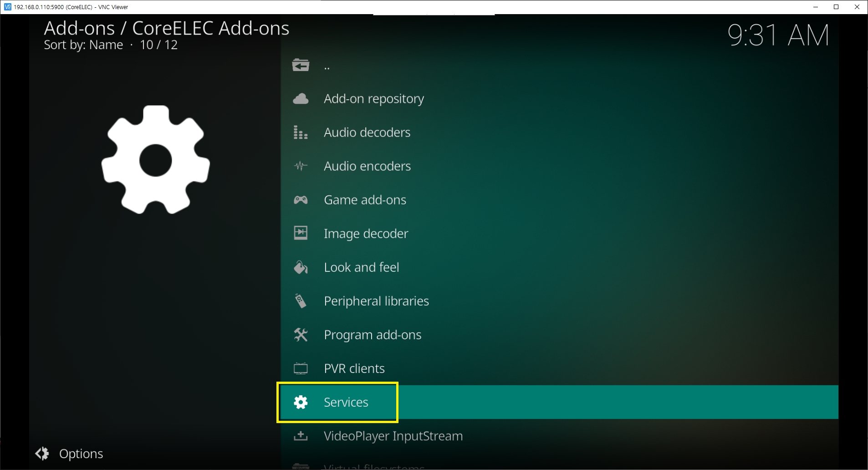
Task: Select the Look and feel entry
Action: [x=559, y=267]
